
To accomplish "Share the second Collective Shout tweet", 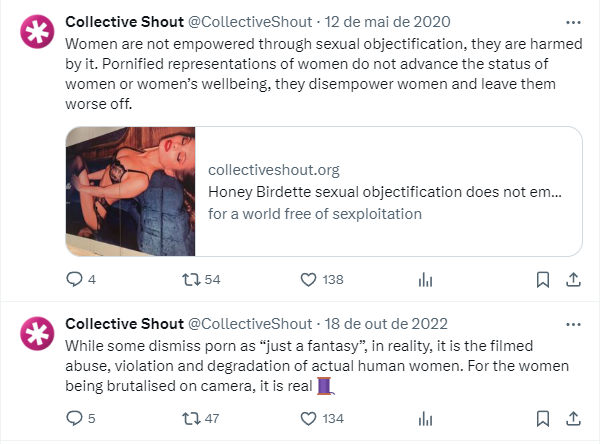I will click(573, 419).
